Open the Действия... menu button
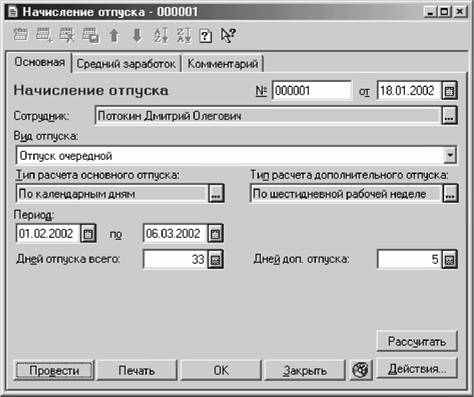Screen dimensions: 474x397 [x=417, y=369]
